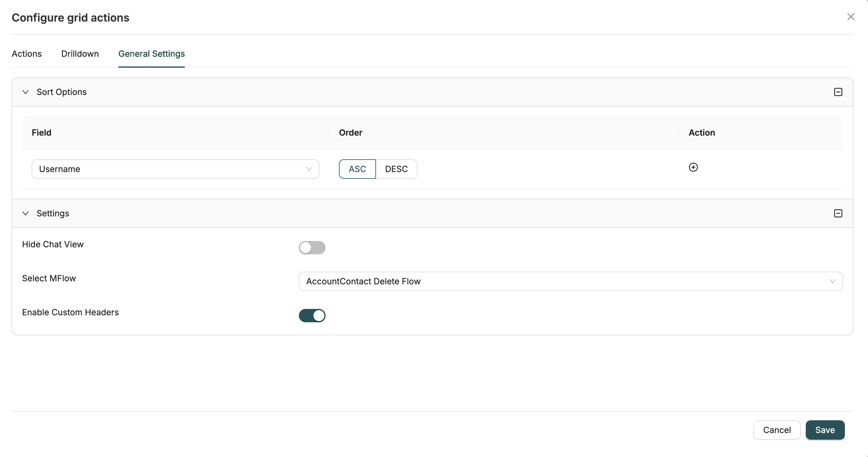Disable the Enable Custom Headers toggle

[x=312, y=316]
